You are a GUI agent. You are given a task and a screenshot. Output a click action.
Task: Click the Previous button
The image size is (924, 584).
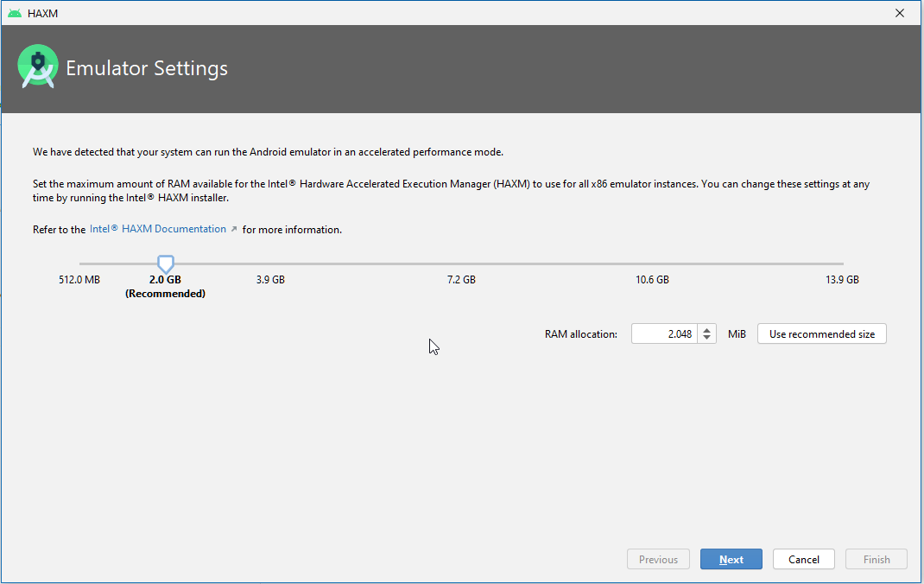pyautogui.click(x=658, y=560)
